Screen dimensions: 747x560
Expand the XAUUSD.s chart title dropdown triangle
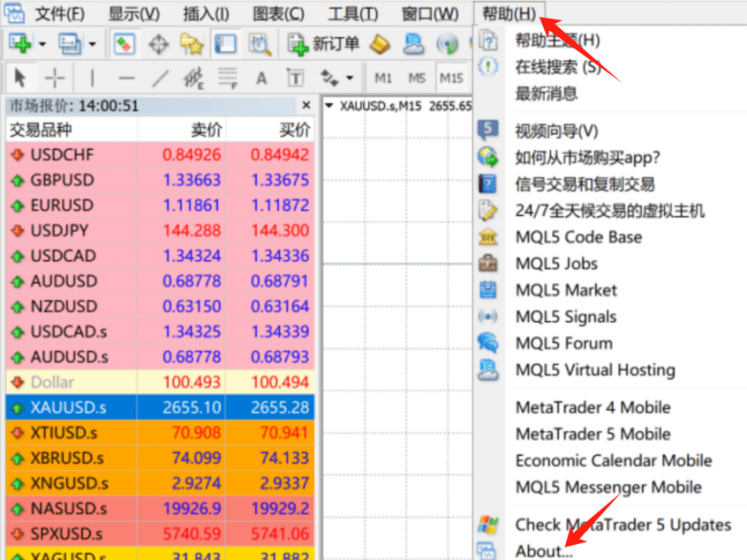click(x=329, y=106)
